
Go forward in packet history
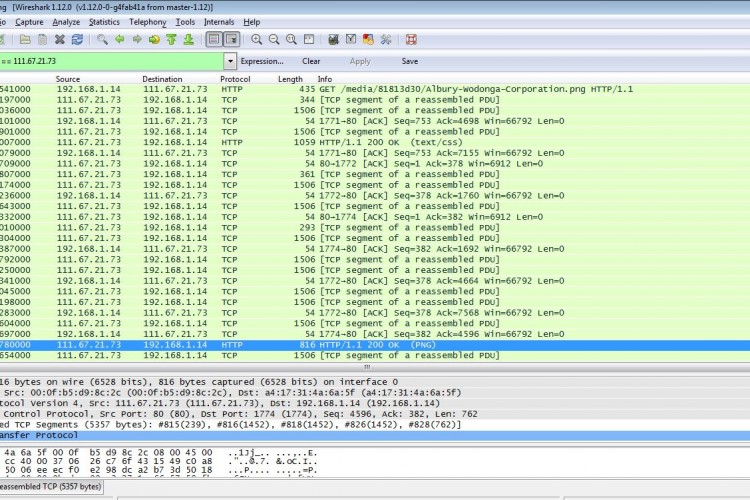point(137,40)
